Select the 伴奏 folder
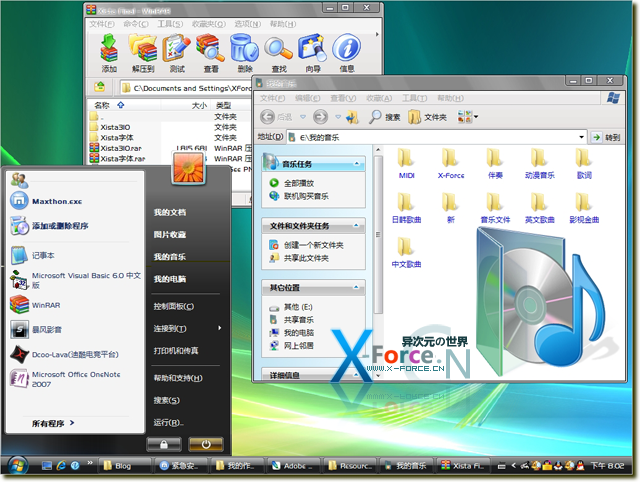This screenshot has width=640, height=482. pyautogui.click(x=495, y=164)
